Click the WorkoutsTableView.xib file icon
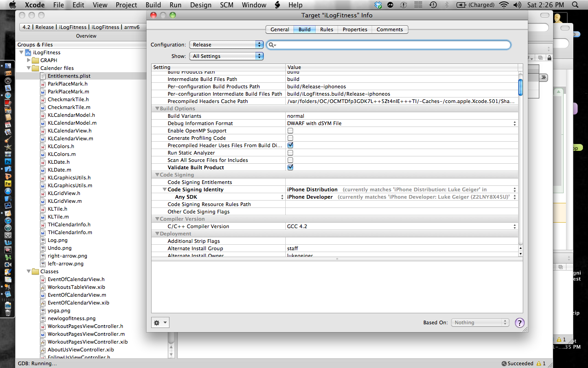The image size is (588, 368). click(x=43, y=287)
